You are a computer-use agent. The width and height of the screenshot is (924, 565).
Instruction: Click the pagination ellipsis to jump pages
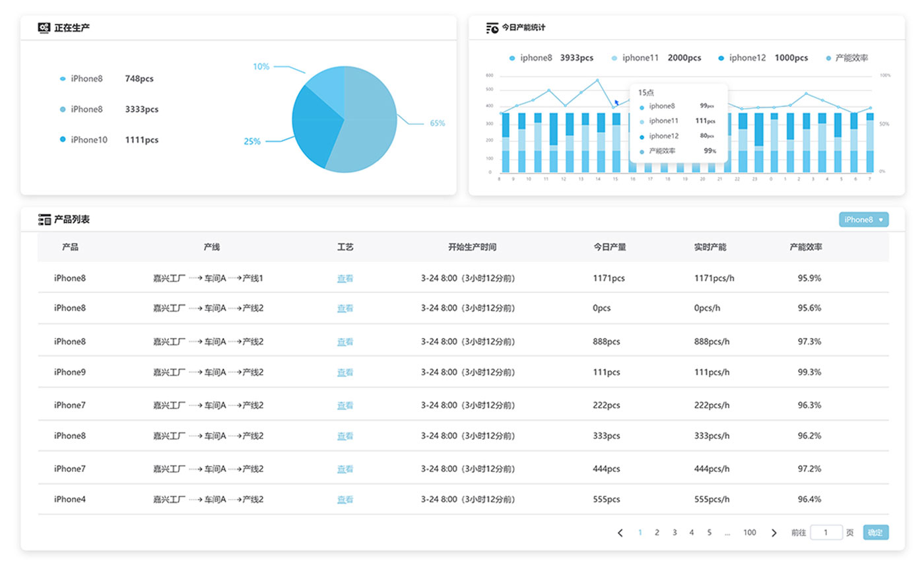(x=727, y=533)
